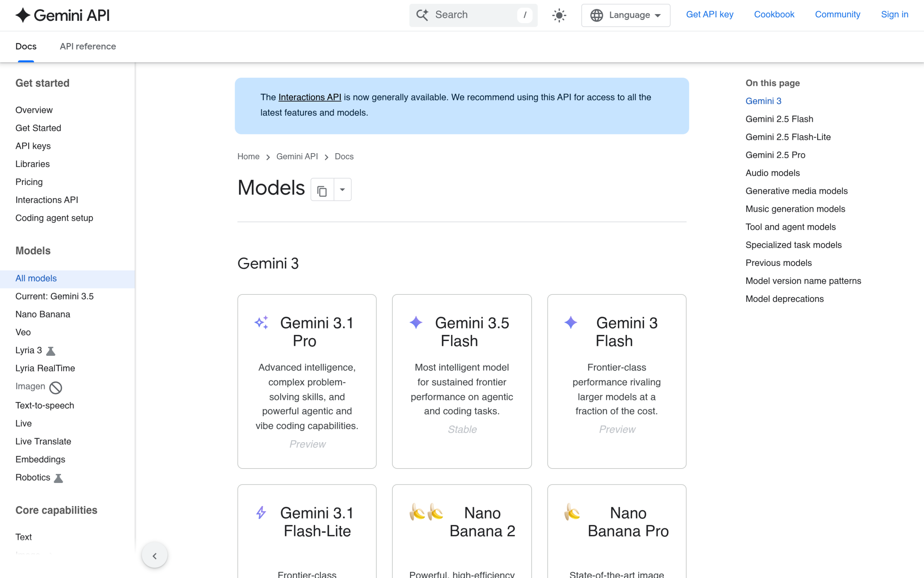This screenshot has height=578, width=924.
Task: Jump to Gemini 2.5 Flash section
Action: pyautogui.click(x=779, y=119)
